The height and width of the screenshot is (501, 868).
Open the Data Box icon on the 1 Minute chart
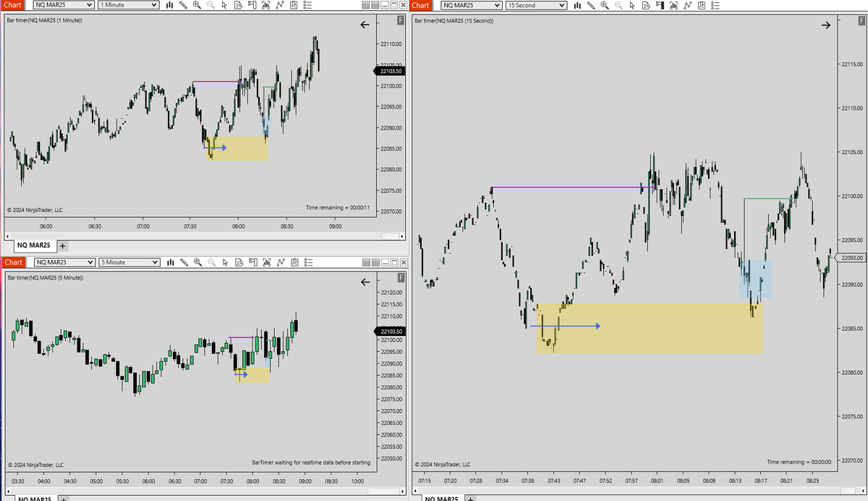click(238, 5)
